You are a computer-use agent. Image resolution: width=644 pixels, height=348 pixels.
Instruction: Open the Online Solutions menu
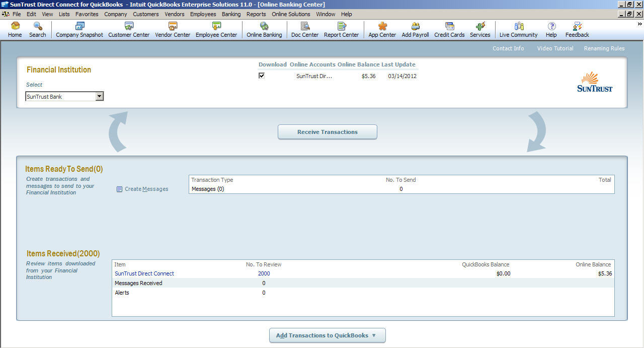point(291,14)
